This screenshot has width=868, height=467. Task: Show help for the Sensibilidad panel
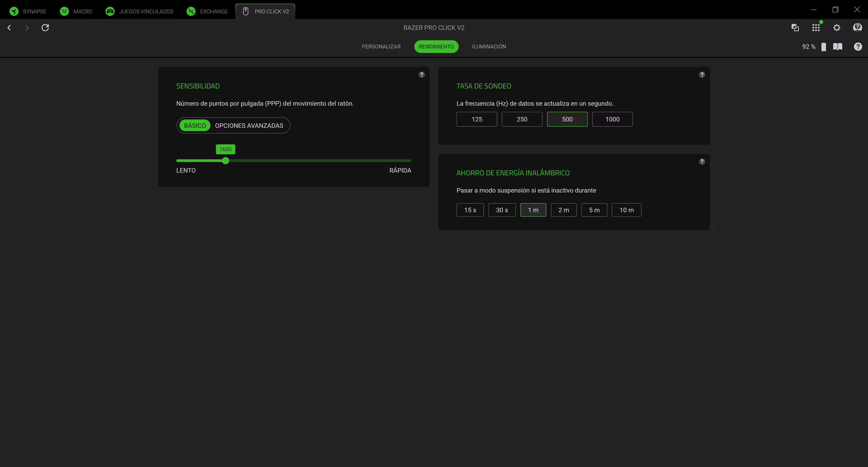pos(422,74)
